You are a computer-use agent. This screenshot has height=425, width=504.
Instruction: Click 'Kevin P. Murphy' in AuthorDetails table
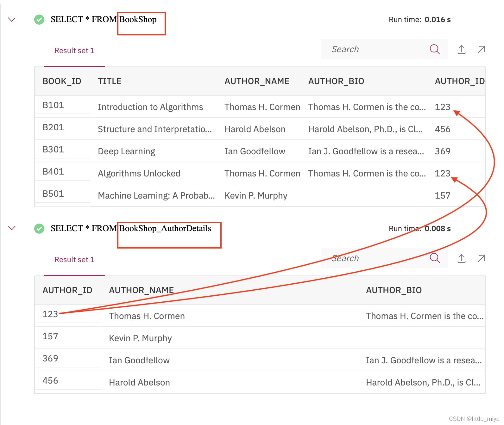[x=140, y=338]
